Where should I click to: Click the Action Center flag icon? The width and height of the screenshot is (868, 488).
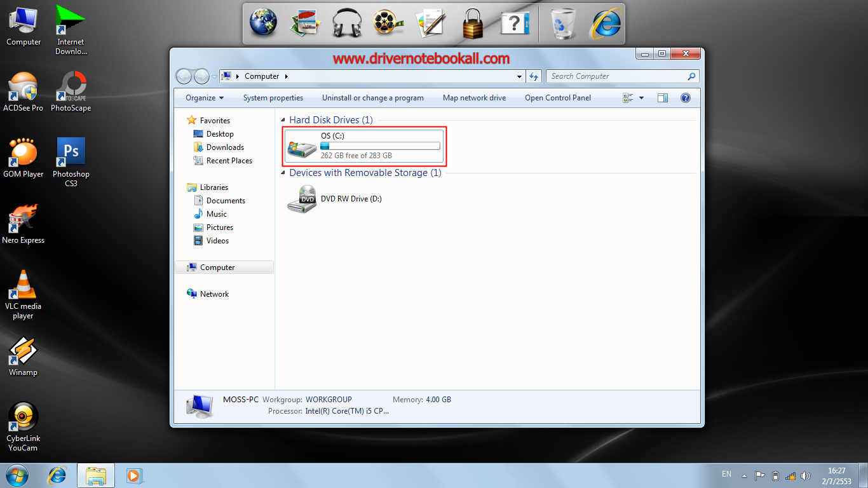pyautogui.click(x=759, y=475)
